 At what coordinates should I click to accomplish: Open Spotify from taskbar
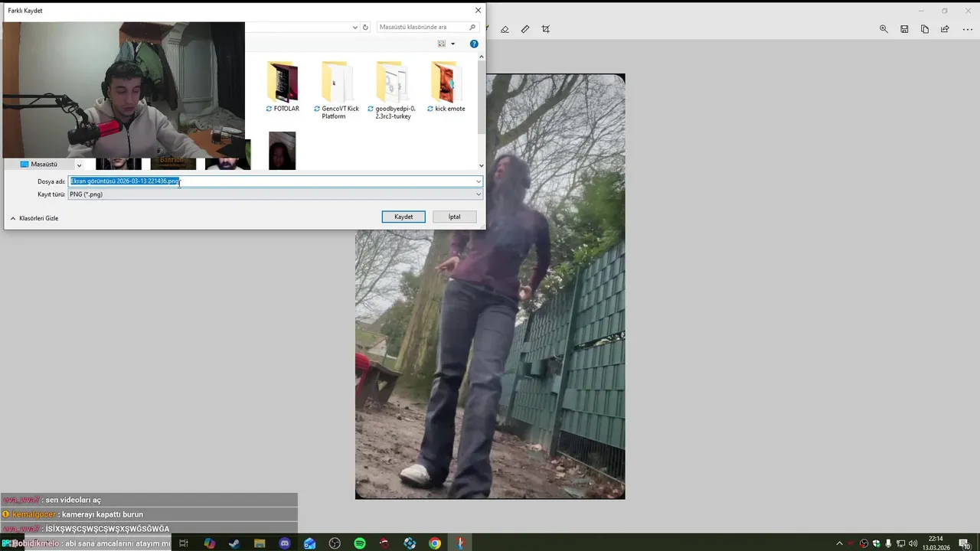click(360, 543)
